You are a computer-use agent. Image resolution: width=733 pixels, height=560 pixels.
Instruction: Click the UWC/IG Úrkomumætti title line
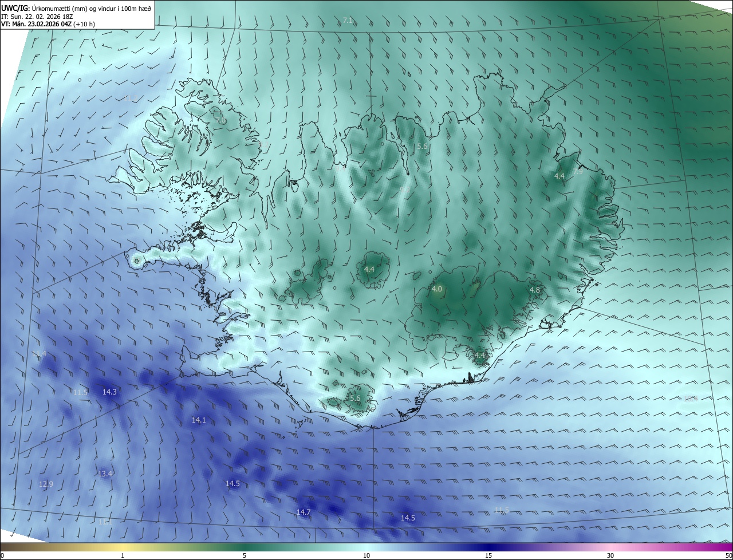tap(76, 7)
